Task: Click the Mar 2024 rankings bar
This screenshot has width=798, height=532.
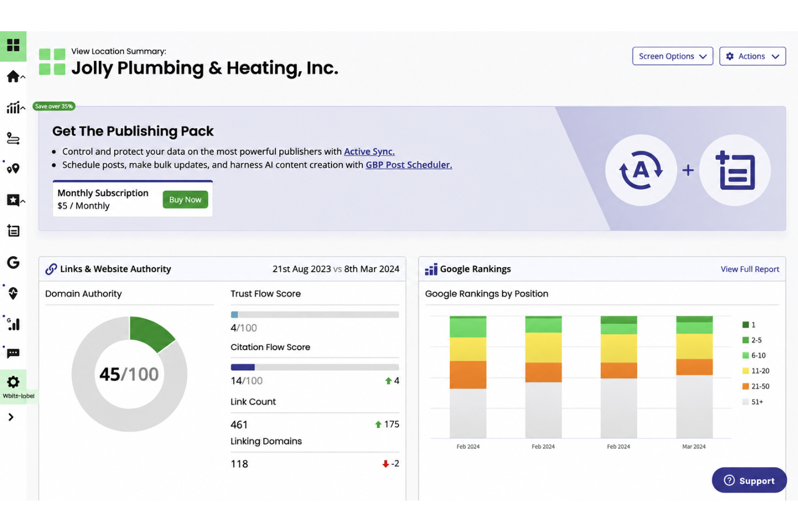Action: [694, 377]
